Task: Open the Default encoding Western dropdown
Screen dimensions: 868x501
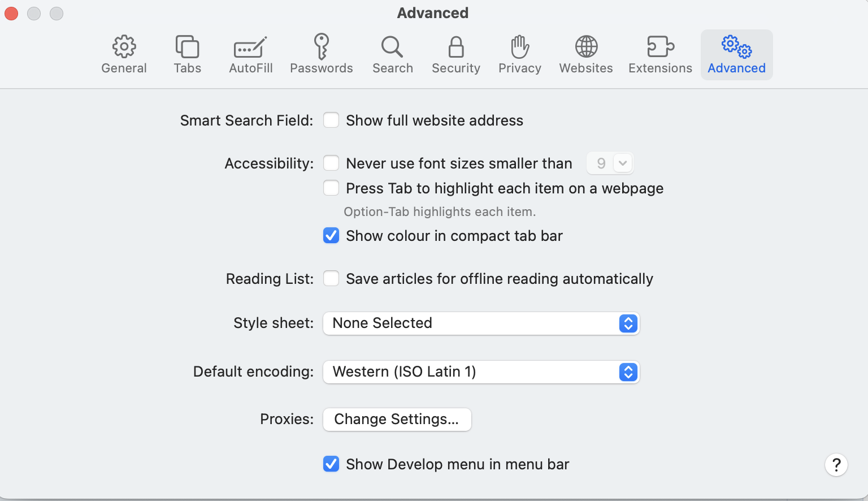Action: (481, 372)
